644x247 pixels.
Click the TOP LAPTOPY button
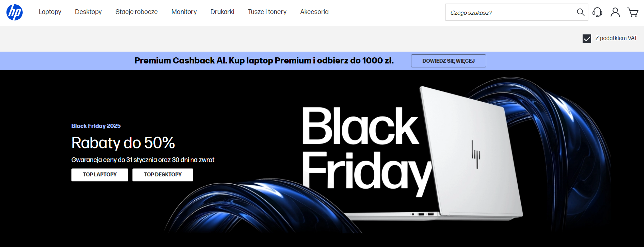click(100, 175)
